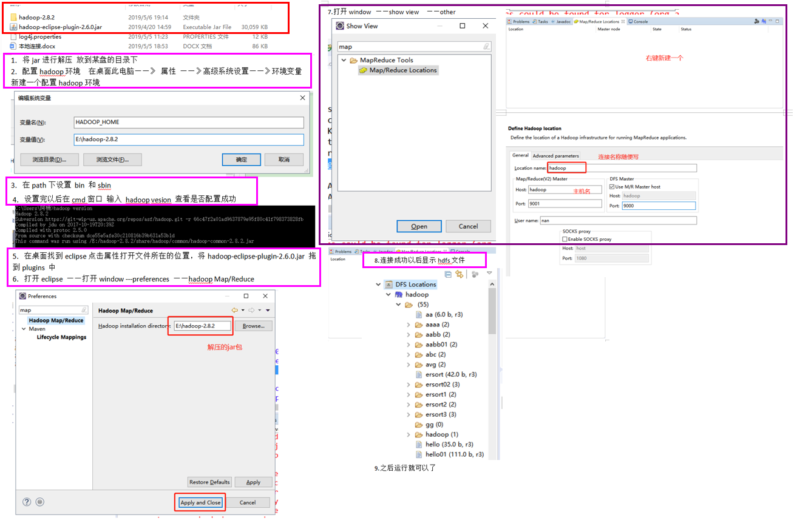Click the User name field containing nan
794x532 pixels.
[x=618, y=221]
